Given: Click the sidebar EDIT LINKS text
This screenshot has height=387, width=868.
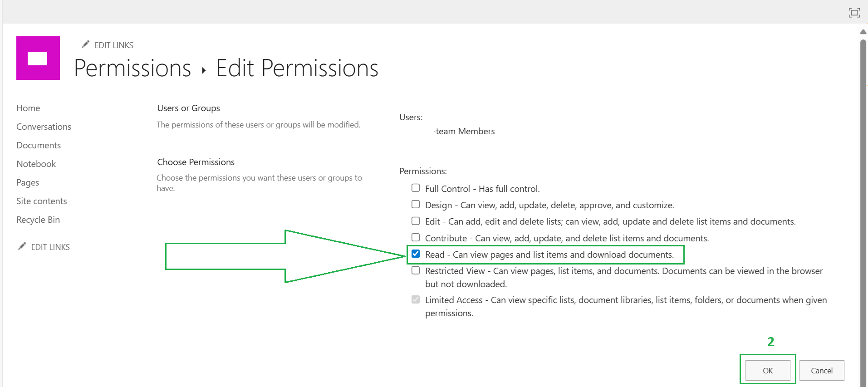Looking at the screenshot, I should pos(50,247).
